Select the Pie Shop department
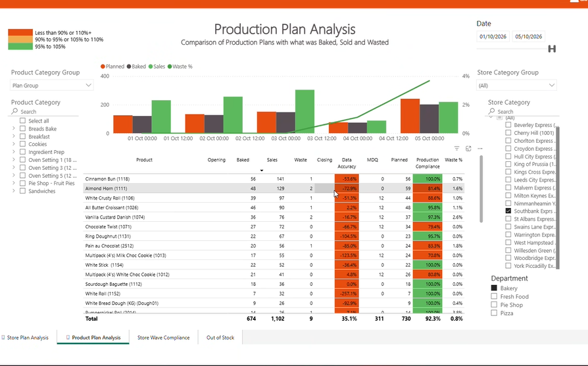Image resolution: width=588 pixels, height=366 pixels. tap(494, 304)
